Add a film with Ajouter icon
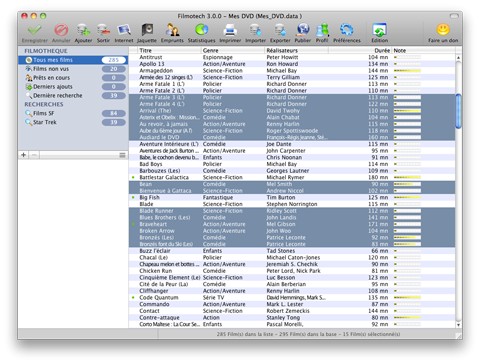The image size is (480, 364). (83, 30)
